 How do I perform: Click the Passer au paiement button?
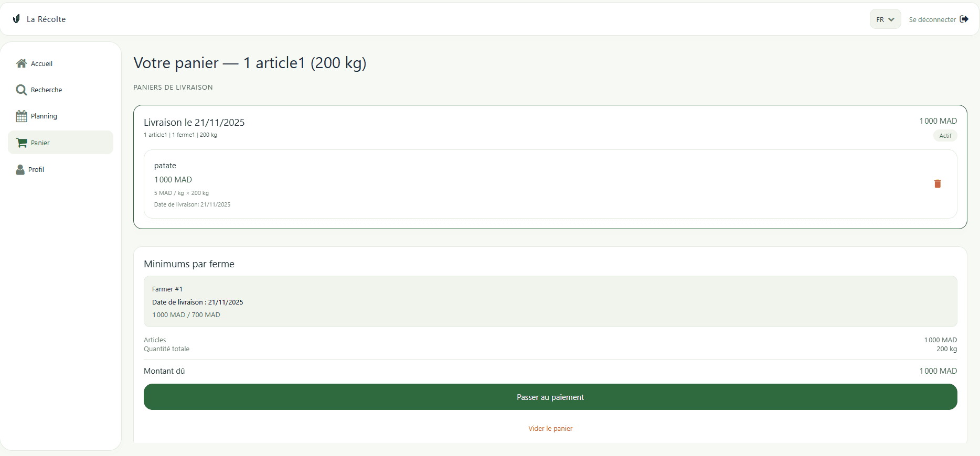(x=550, y=397)
